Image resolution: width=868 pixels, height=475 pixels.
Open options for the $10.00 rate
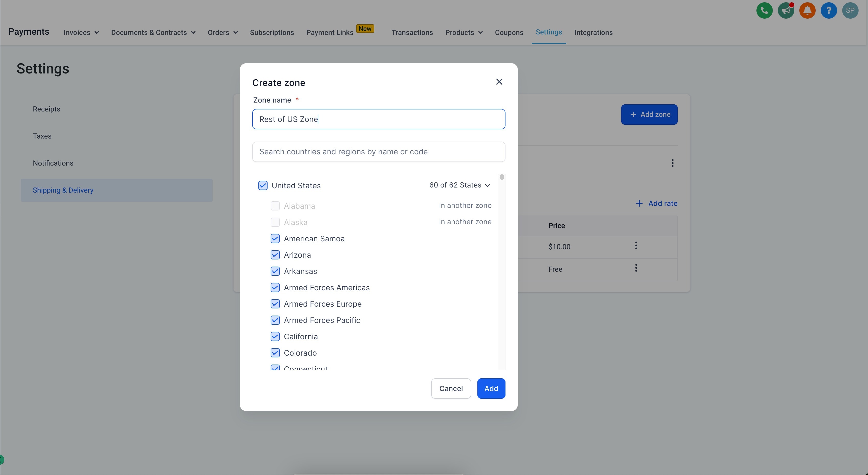(x=636, y=246)
